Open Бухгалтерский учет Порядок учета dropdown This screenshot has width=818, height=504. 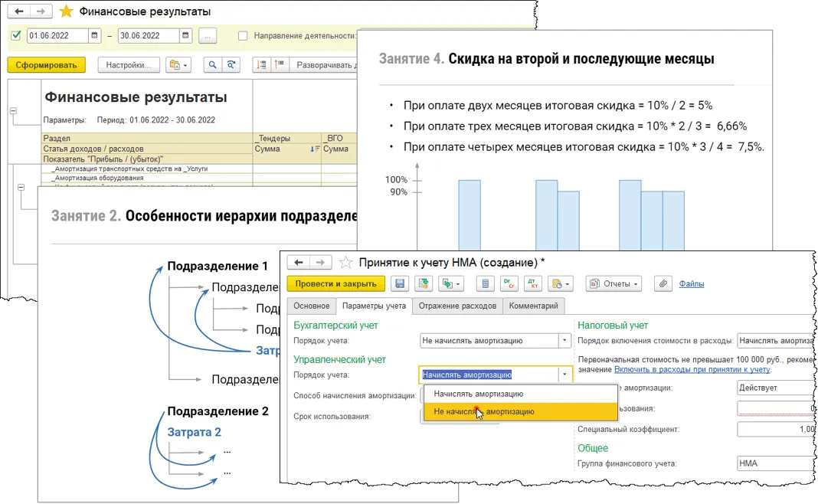tap(565, 341)
